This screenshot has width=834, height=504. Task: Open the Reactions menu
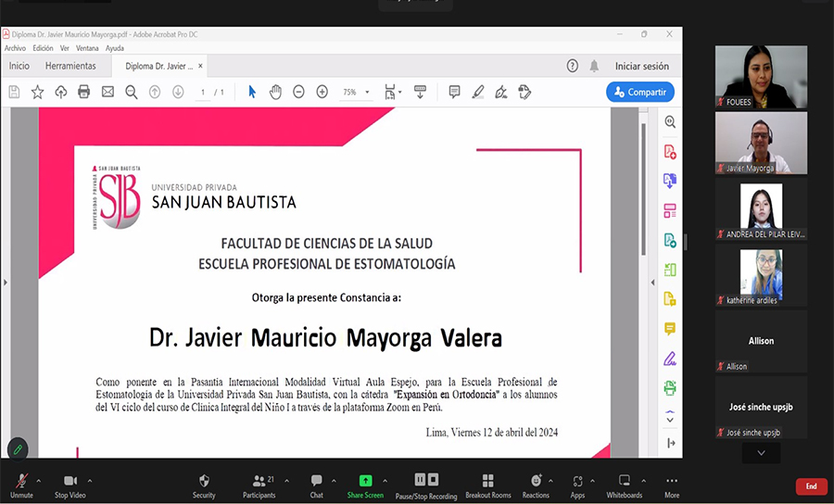coord(536,485)
